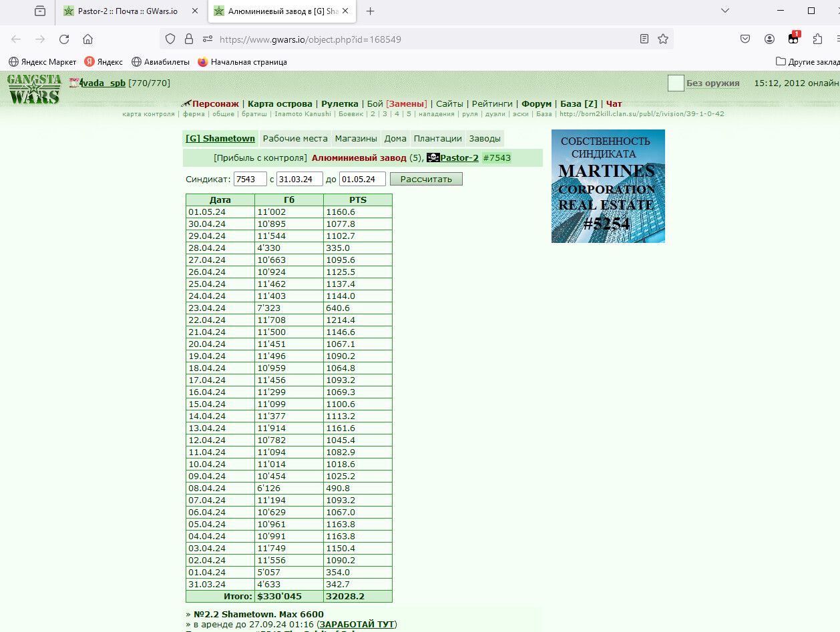Viewport: 840px width, 632px height.
Task: Select the [G] Shametown tab
Action: [220, 138]
